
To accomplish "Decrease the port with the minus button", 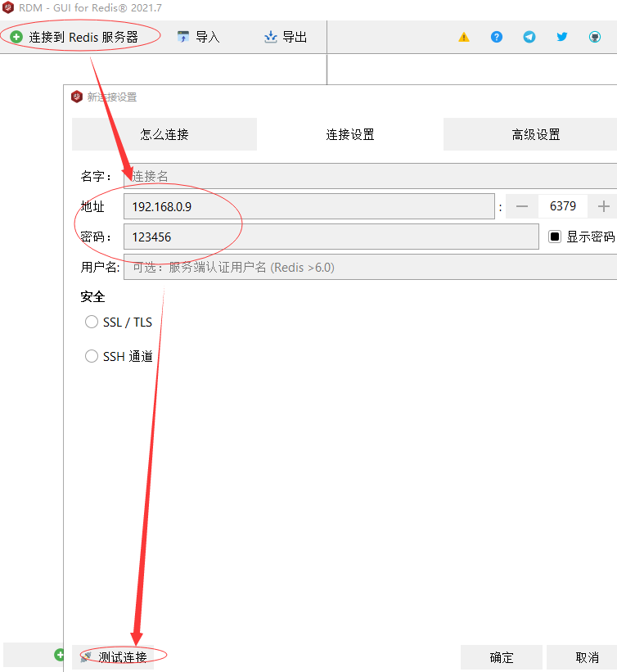I will click(522, 206).
